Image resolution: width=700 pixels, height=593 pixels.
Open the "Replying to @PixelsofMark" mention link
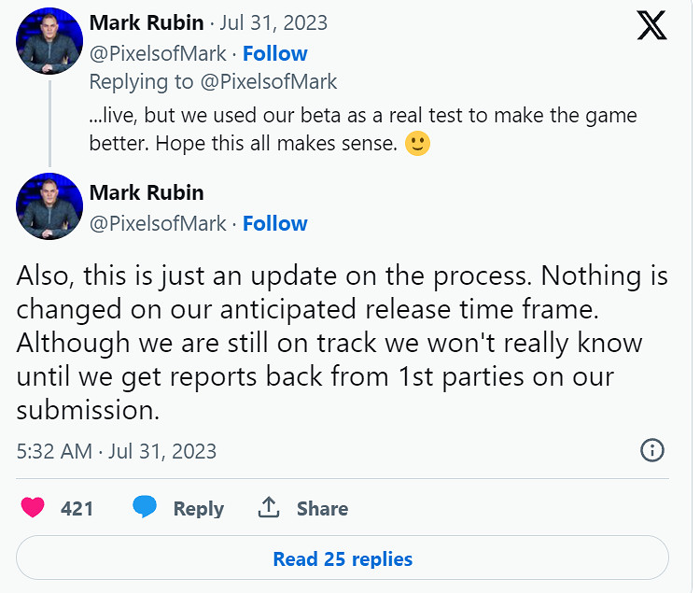tap(271, 82)
